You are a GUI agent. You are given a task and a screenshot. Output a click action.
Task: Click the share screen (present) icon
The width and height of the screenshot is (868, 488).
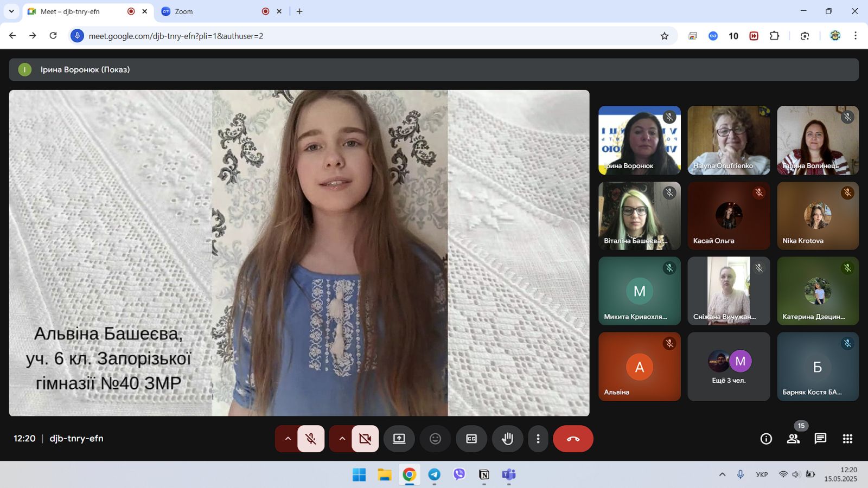(x=399, y=439)
